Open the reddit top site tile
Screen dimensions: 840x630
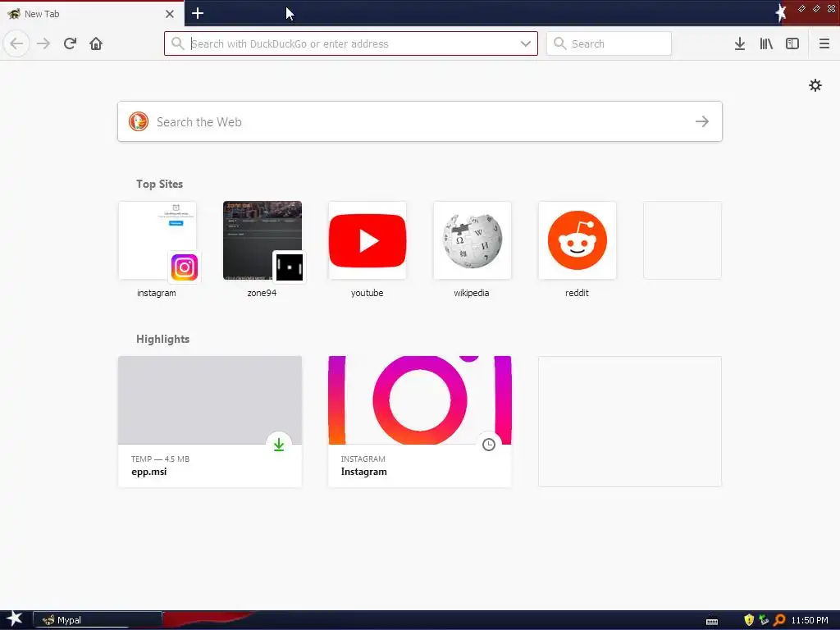[577, 240]
